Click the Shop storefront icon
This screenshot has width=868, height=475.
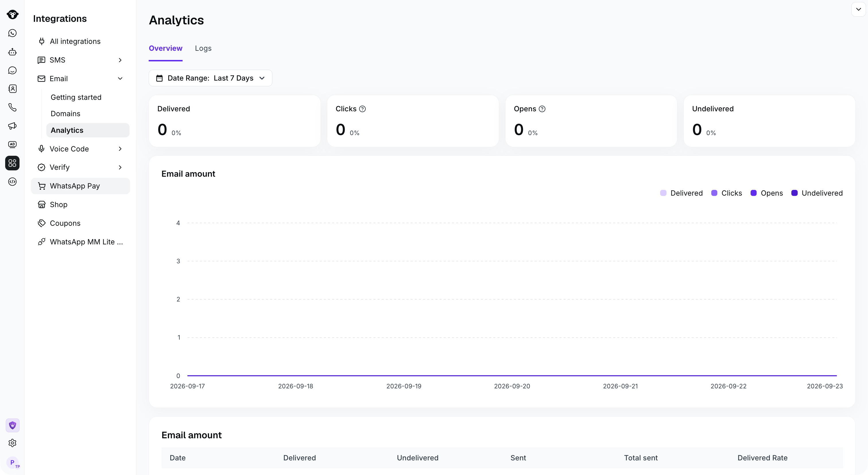point(42,205)
